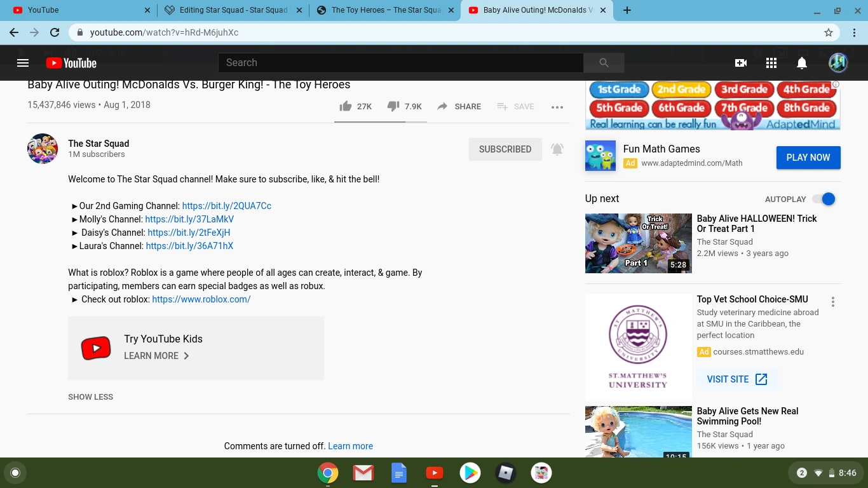Close the Editing Star Squad tab
The height and width of the screenshot is (488, 868).
300,10
